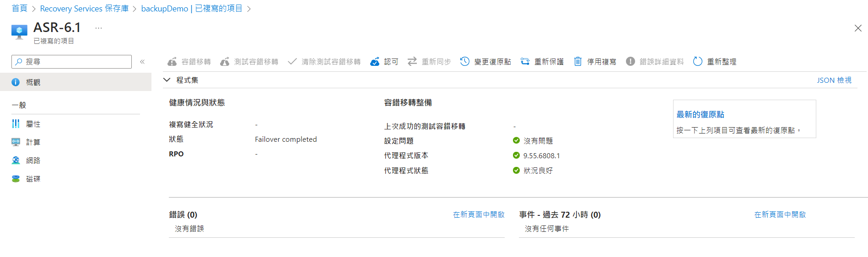Collapse the 程式集 section chevron

167,80
